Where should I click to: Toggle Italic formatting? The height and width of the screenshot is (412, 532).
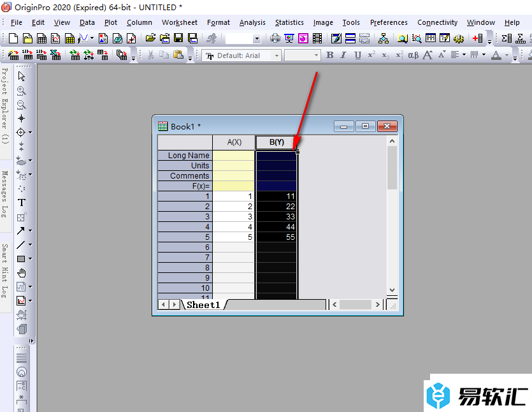click(343, 55)
